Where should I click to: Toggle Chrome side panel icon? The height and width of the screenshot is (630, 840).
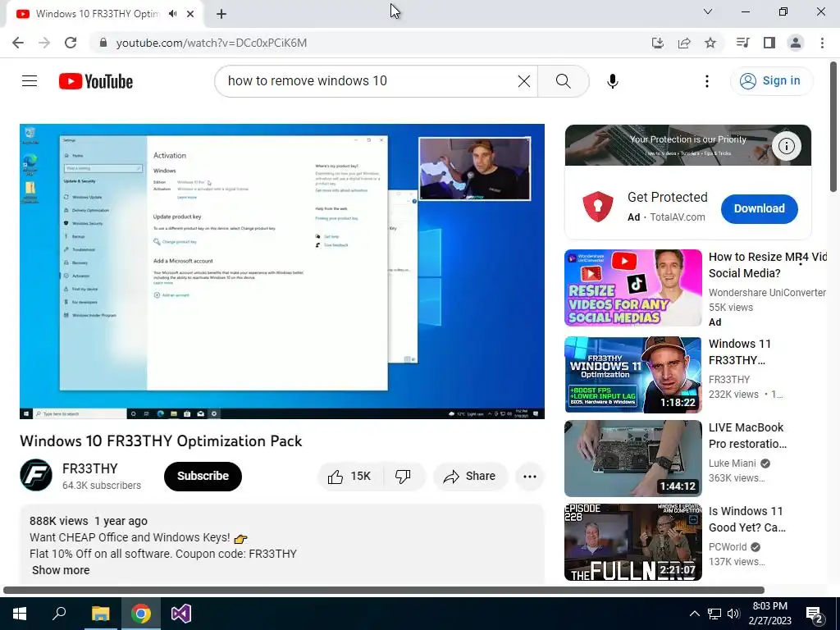pyautogui.click(x=769, y=43)
